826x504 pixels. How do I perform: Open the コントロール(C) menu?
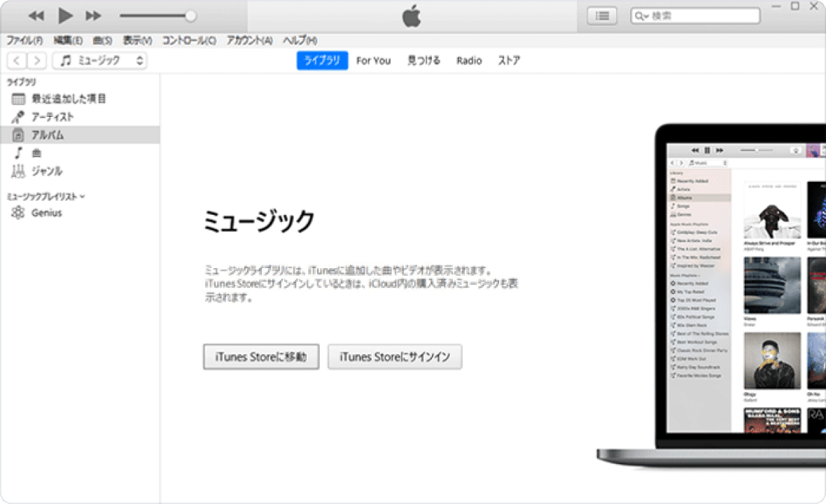pos(188,40)
